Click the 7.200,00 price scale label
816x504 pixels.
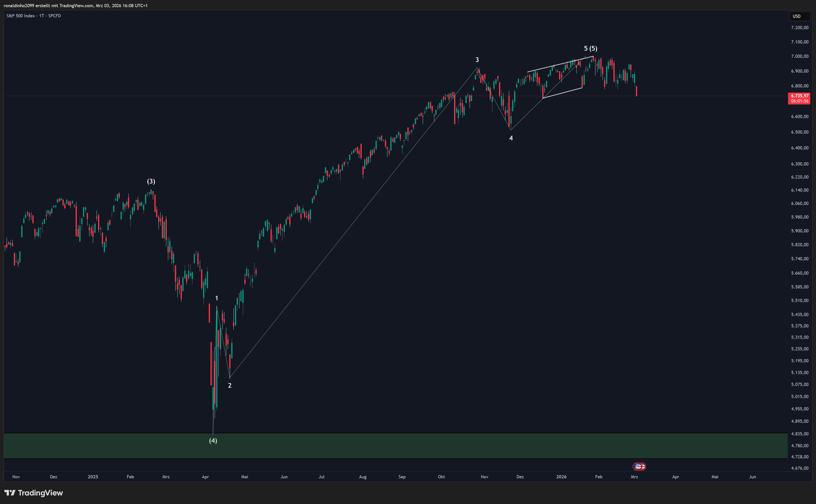tap(799, 27)
